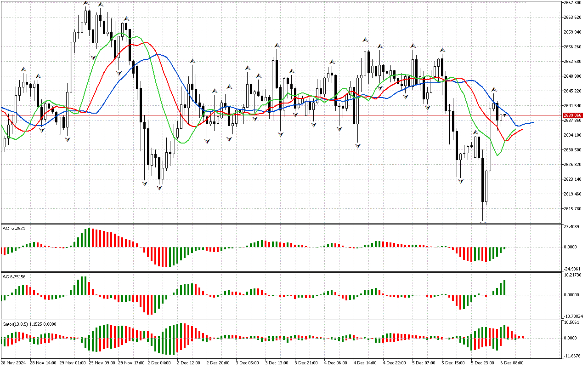Select the 2619.460 price scale label
Screen dimensions: 588x368
click(573, 194)
